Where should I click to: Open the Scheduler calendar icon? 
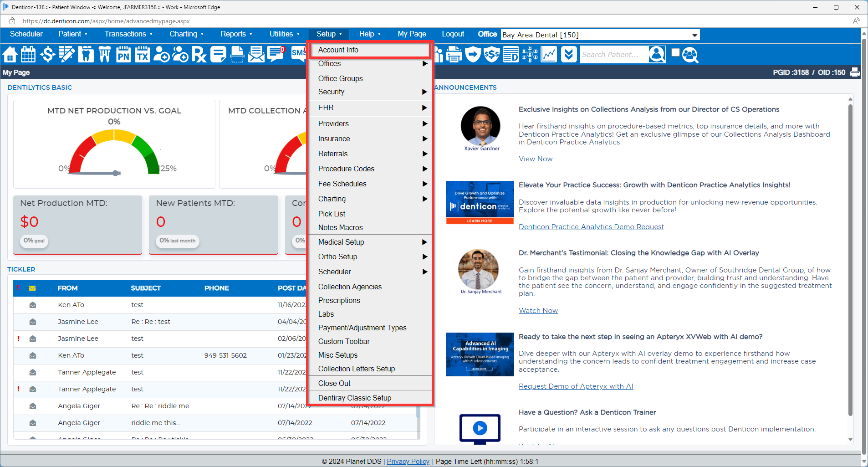point(28,55)
